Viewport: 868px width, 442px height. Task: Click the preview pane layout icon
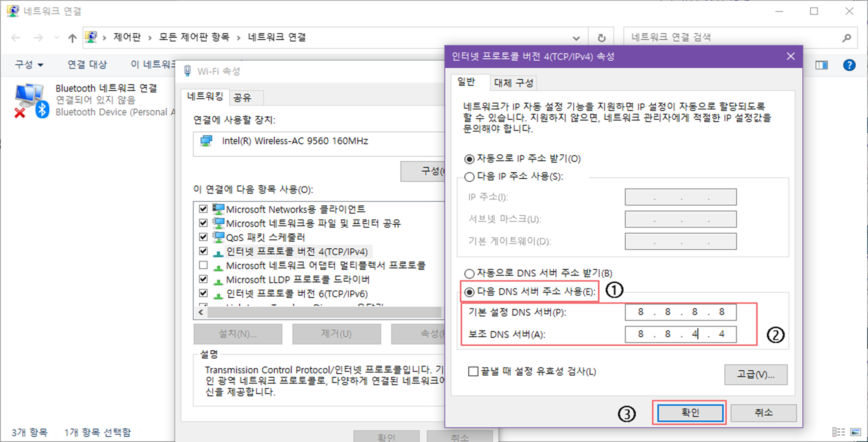point(821,65)
